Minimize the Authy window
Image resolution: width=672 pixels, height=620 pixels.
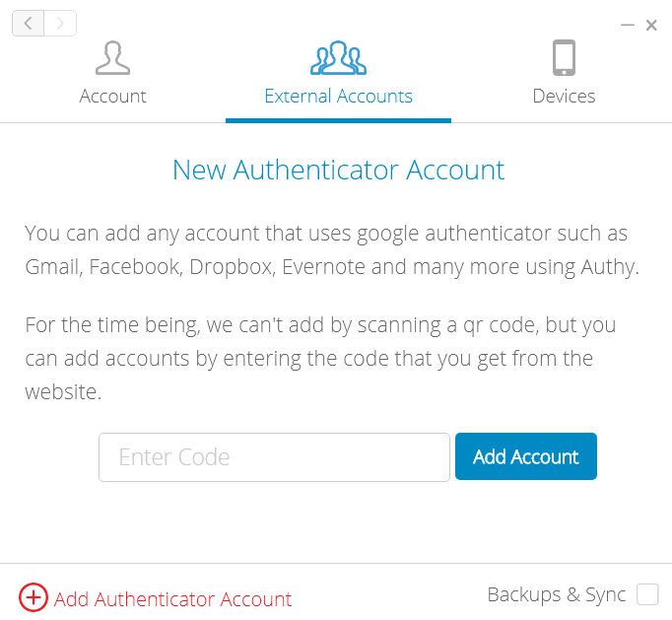point(628,26)
